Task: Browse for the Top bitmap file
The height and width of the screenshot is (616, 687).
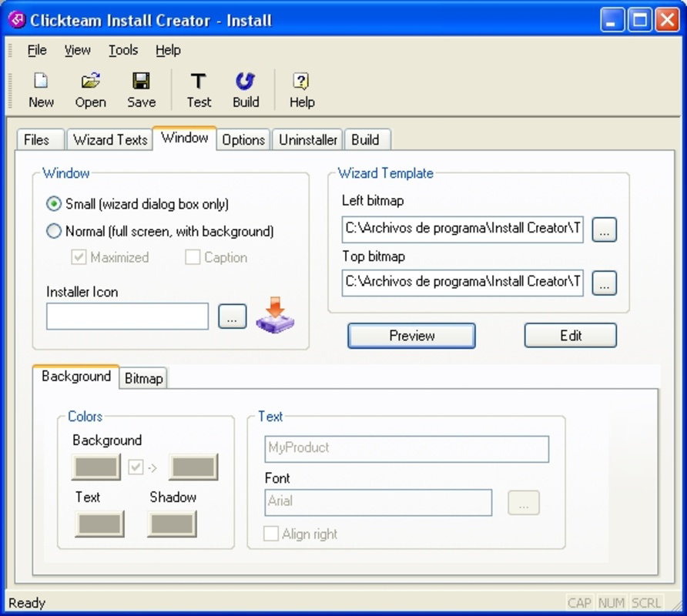Action: [x=604, y=283]
